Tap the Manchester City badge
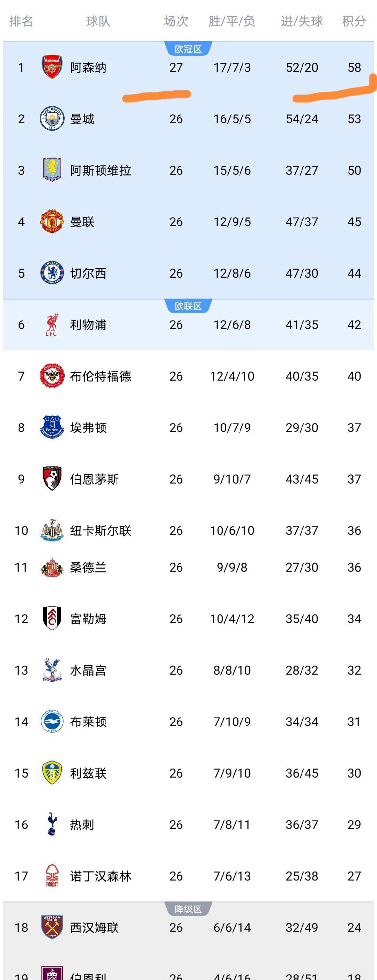Screen dimensions: 377x980 [x=52, y=119]
